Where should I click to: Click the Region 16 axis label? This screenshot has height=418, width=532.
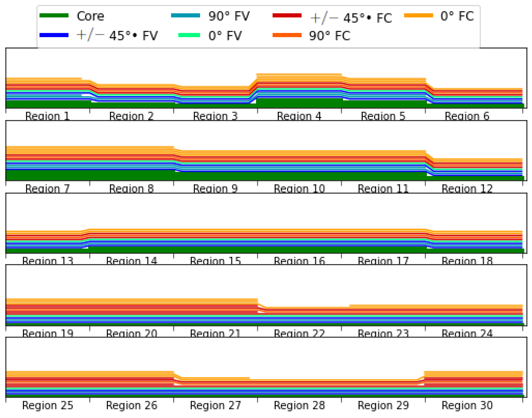tap(299, 261)
